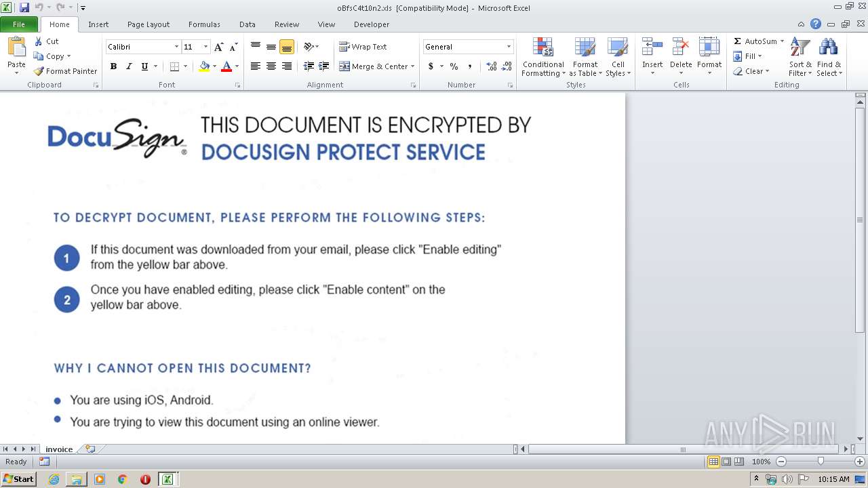Minimize the ribbon with caret icon
Image resolution: width=868 pixels, height=488 pixels.
802,24
